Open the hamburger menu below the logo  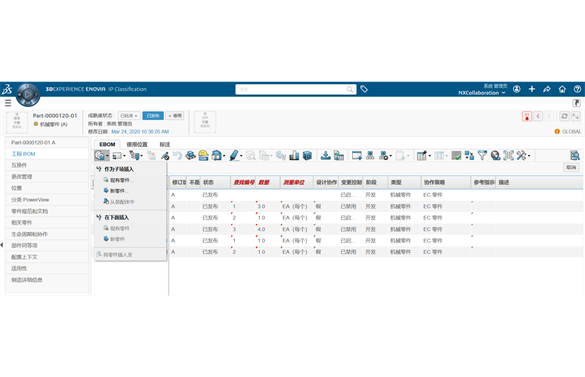tap(8, 103)
